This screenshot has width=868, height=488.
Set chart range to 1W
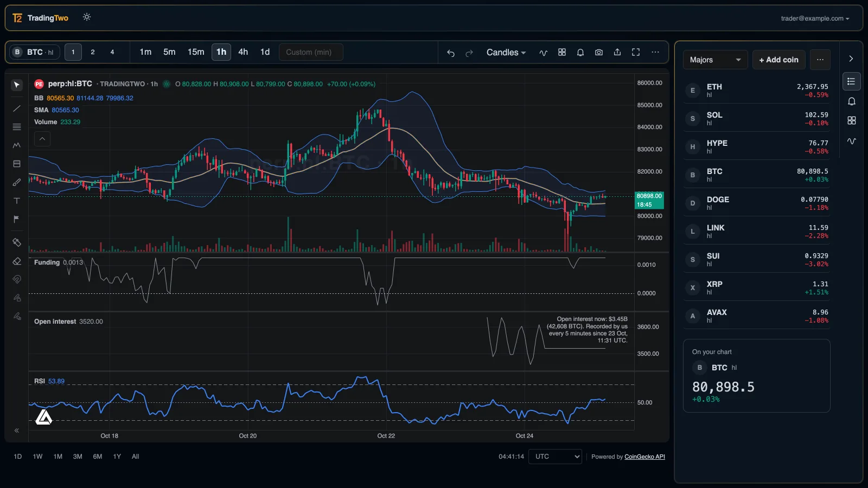37,457
